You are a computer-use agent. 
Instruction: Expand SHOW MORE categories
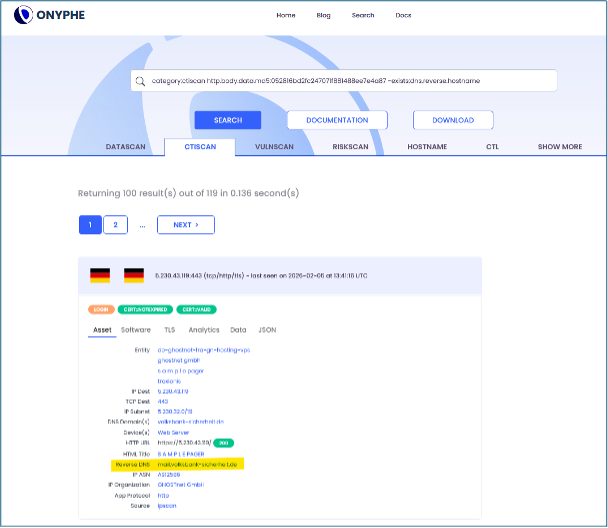[x=560, y=147]
